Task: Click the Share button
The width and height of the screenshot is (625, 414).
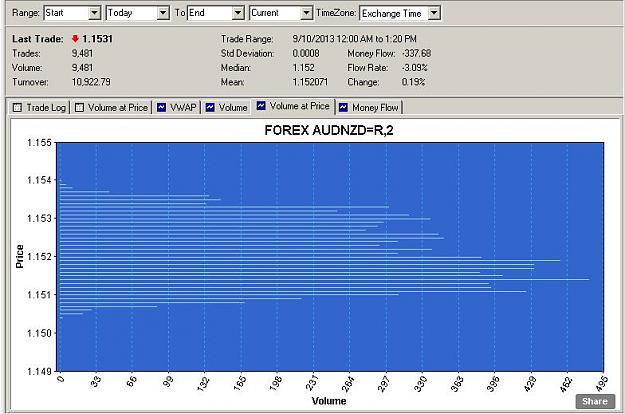Action: click(595, 401)
